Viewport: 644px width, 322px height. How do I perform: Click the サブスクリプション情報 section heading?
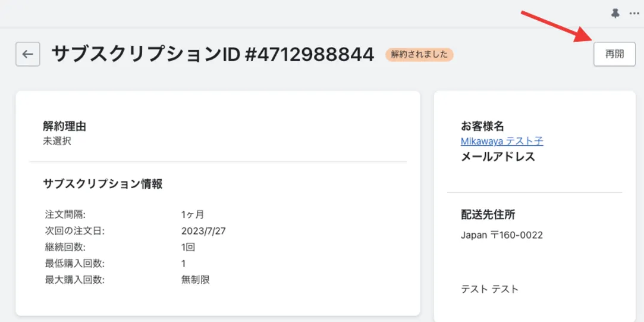point(103,184)
